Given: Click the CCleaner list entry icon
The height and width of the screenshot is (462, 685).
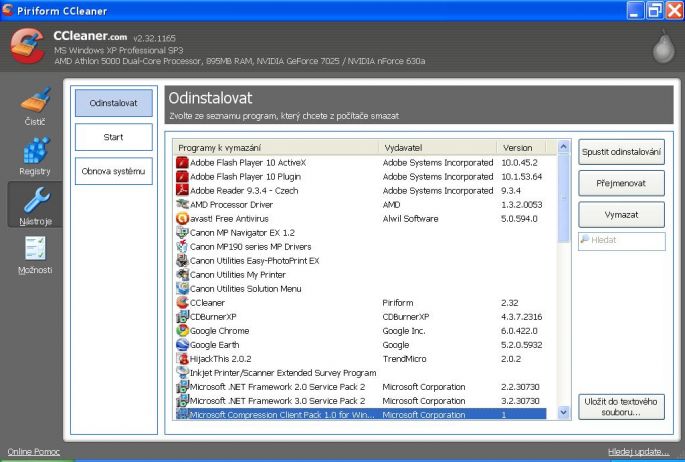Looking at the screenshot, I should tap(182, 303).
